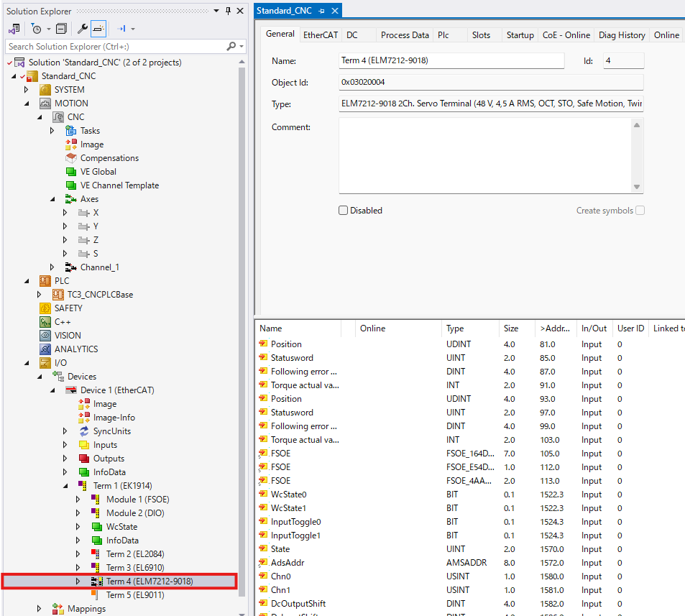Click the In/Out column header
The image size is (685, 616).
point(594,328)
